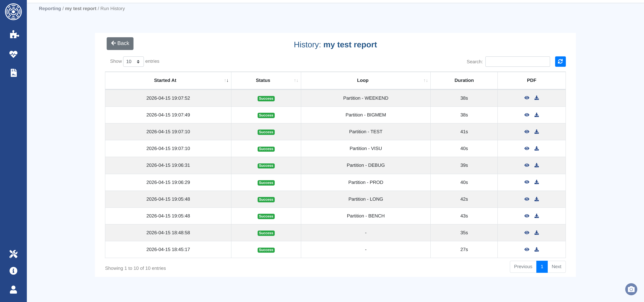The height and width of the screenshot is (302, 644).
Task: Open the tools wrench sidebar icon
Action: click(x=13, y=254)
